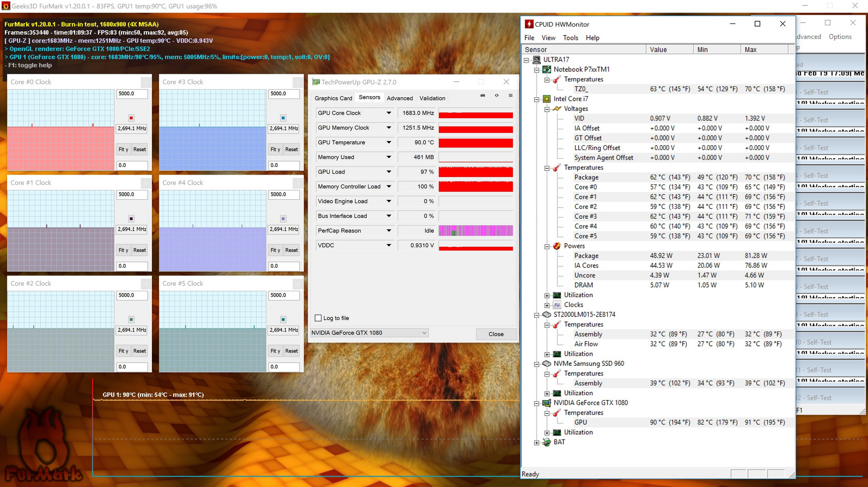Select the NVIDIA GeForce GTX 1080 card icon

547,403
